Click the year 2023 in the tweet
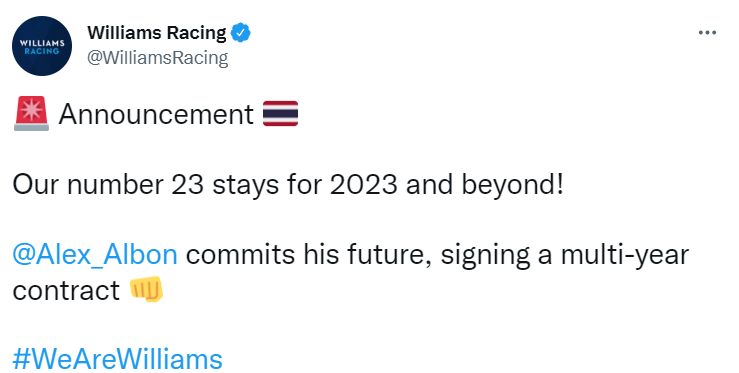 (363, 184)
